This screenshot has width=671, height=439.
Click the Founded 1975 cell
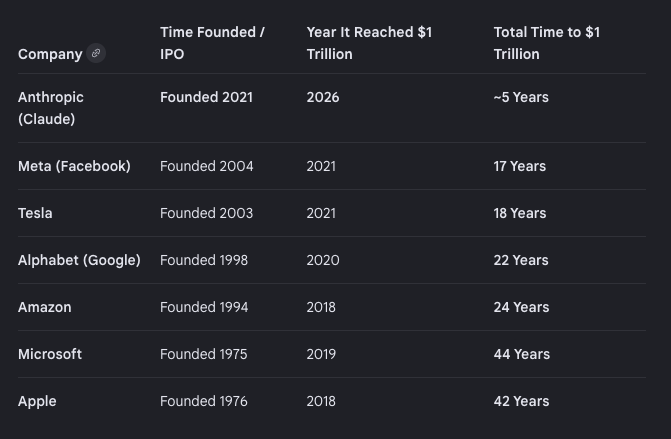click(x=204, y=354)
